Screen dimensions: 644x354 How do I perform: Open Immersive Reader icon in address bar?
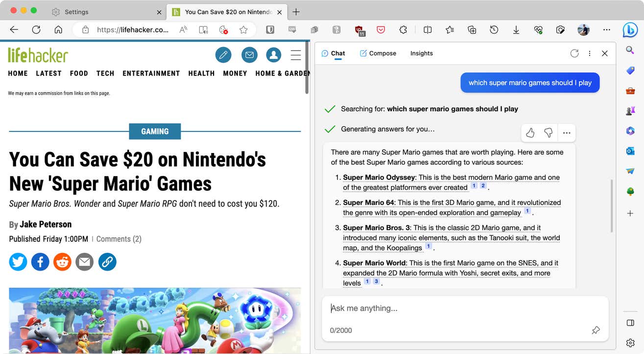click(x=204, y=30)
